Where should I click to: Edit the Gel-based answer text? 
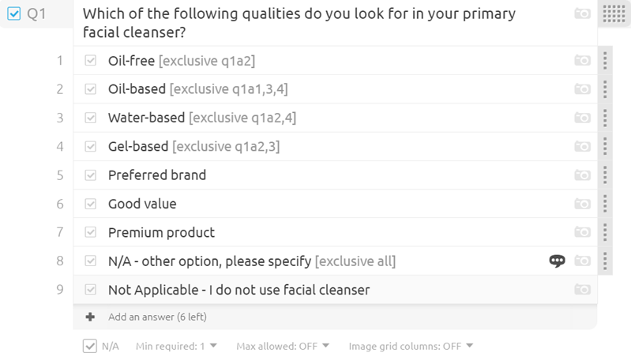138,146
